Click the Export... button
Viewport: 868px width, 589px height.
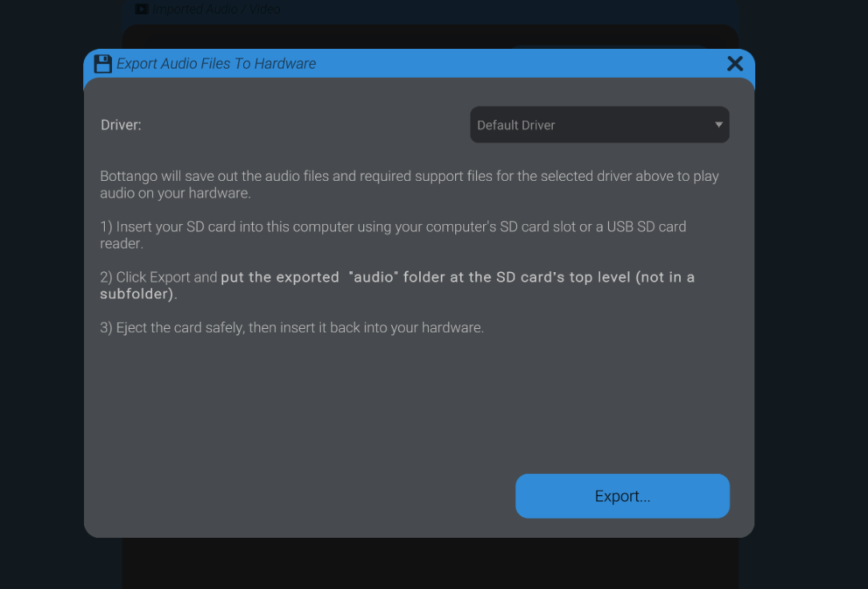pos(622,495)
